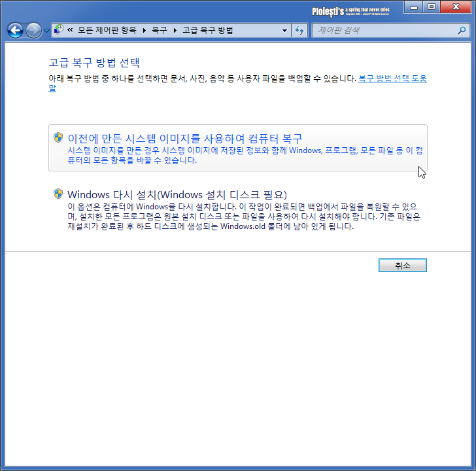Choose Windows 다시 설치 option
Screen dimensions: 476x471
pyautogui.click(x=238, y=209)
